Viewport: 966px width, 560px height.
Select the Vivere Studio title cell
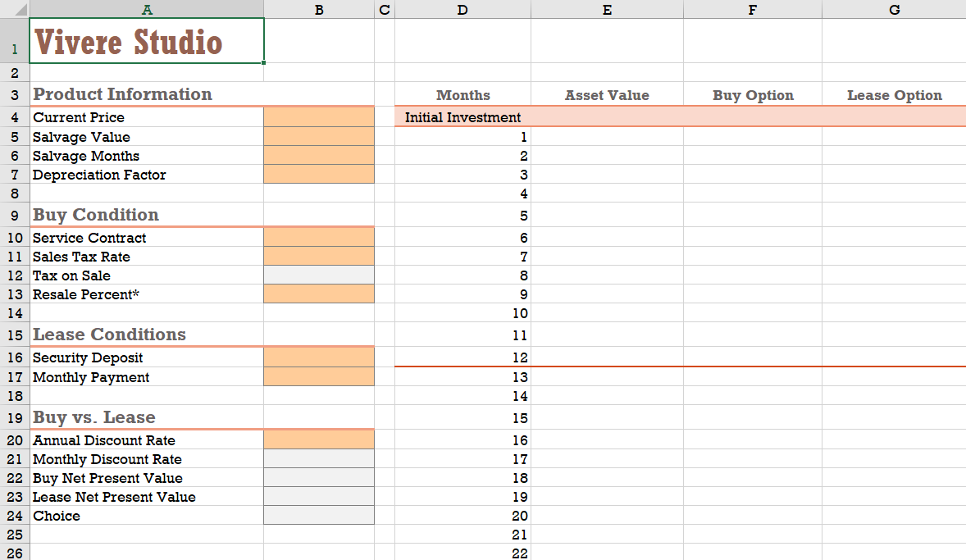point(147,41)
